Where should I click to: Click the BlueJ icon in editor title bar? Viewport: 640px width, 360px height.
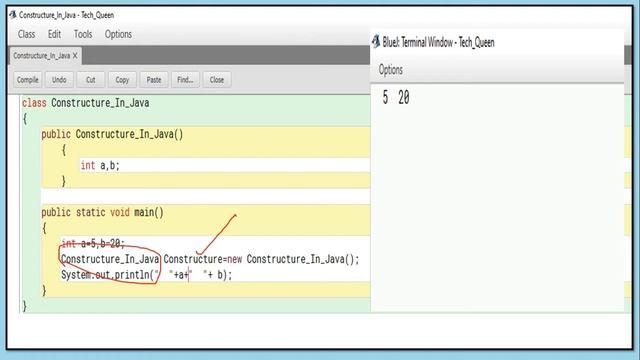(13, 15)
